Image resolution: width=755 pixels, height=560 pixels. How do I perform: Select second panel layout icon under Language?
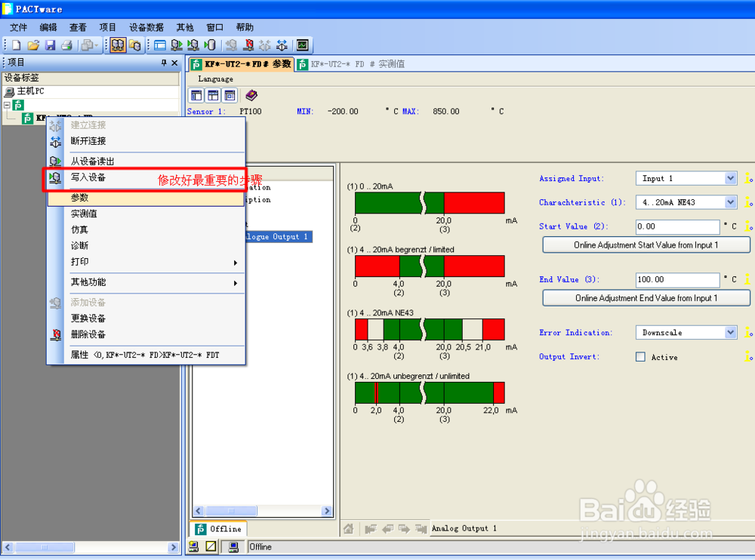click(x=214, y=95)
